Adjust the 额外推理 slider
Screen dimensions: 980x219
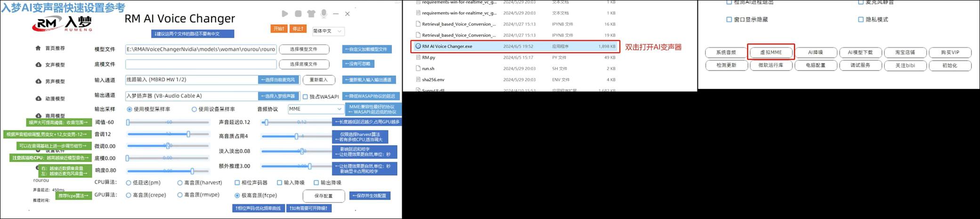[x=296, y=166]
